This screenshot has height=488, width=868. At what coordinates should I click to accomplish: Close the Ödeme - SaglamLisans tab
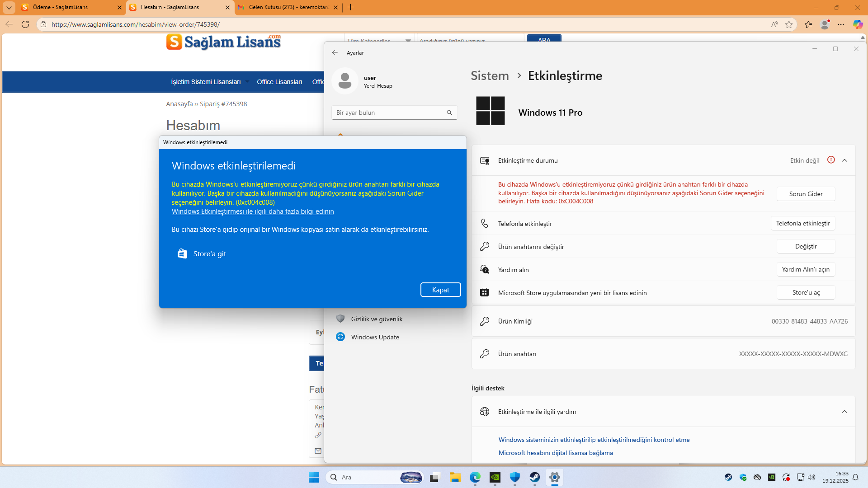119,7
